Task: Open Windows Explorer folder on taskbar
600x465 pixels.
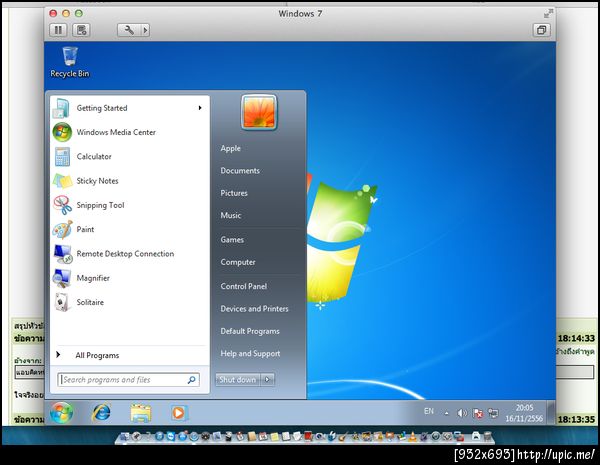Action: tap(141, 413)
